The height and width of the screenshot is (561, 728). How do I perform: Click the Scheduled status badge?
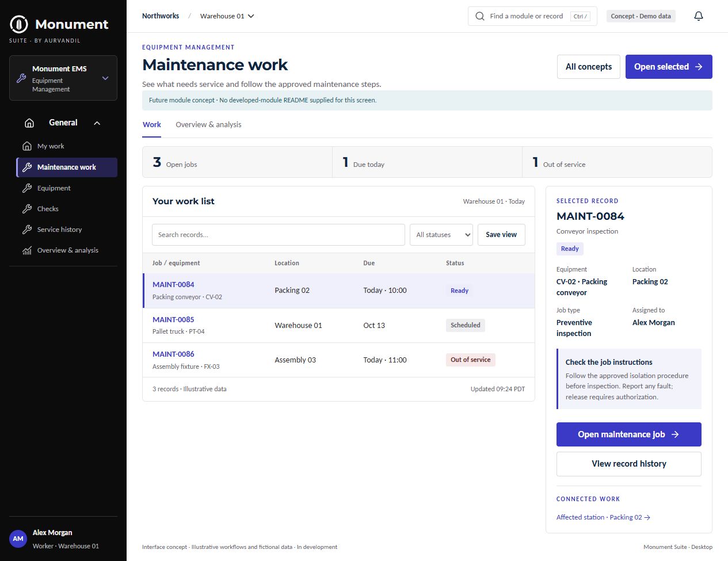tap(466, 325)
